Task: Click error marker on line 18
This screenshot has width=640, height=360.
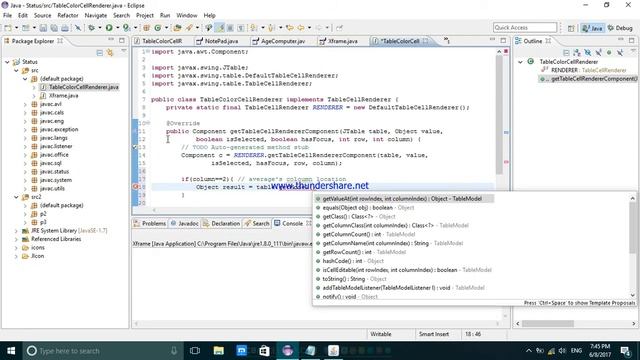Action: pyautogui.click(x=135, y=187)
